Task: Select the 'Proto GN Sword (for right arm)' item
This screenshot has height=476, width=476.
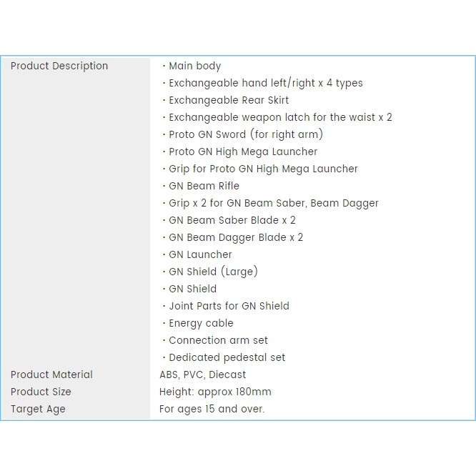Action: [x=246, y=134]
